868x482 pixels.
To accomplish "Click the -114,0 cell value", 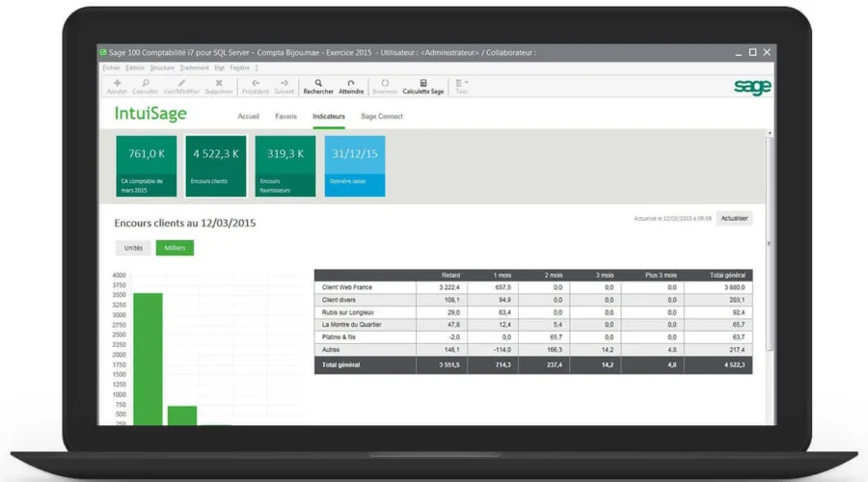I will pyautogui.click(x=502, y=350).
